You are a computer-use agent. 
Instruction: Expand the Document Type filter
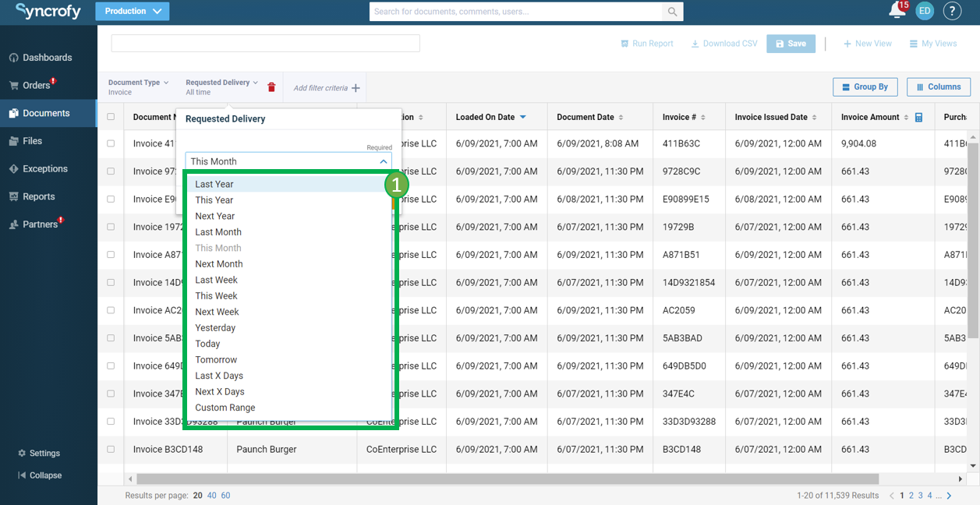[x=138, y=87]
